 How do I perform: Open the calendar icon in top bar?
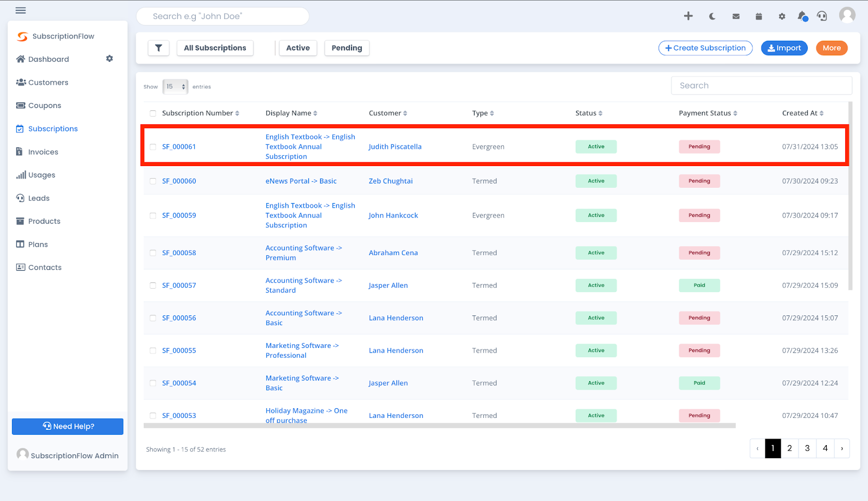click(x=758, y=16)
